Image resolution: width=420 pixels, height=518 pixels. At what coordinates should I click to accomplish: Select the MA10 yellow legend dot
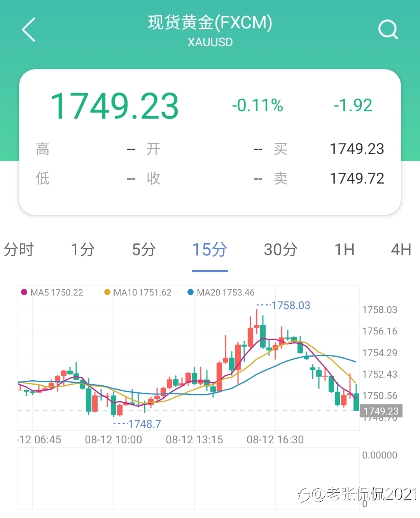(x=107, y=292)
